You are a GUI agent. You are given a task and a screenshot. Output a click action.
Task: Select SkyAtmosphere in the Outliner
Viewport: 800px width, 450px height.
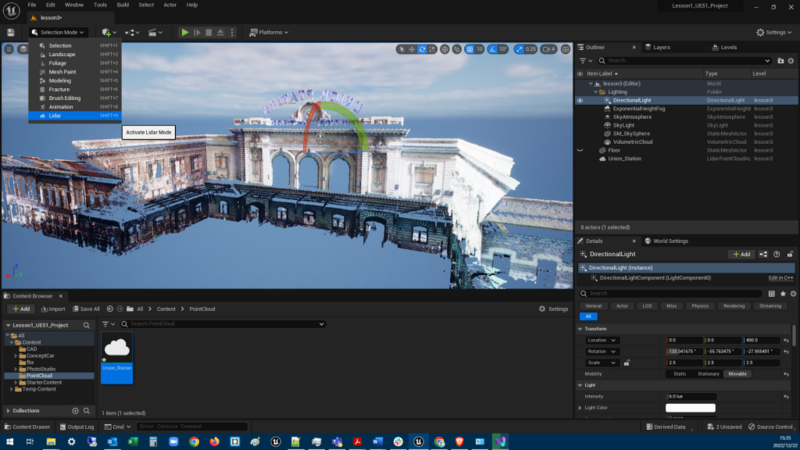tap(632, 117)
